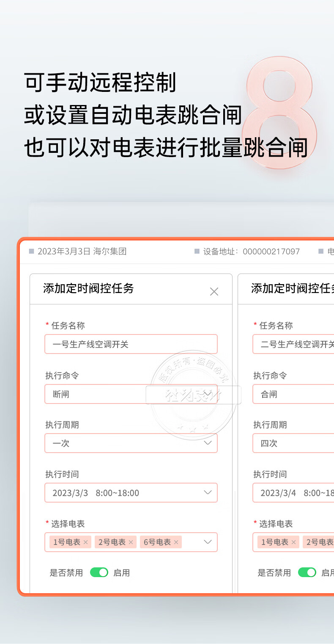The height and width of the screenshot is (644, 334).
Task: Select 设备地址 000000217097 text
Action: [271, 252]
